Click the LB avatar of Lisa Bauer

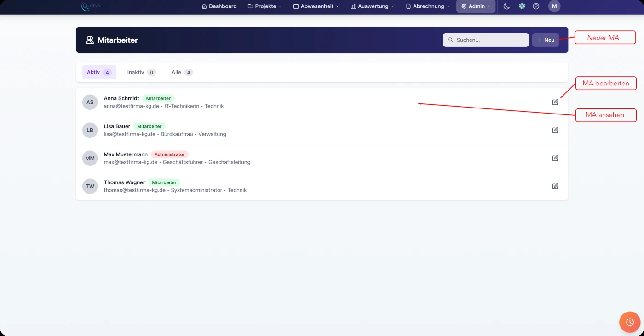(90, 130)
